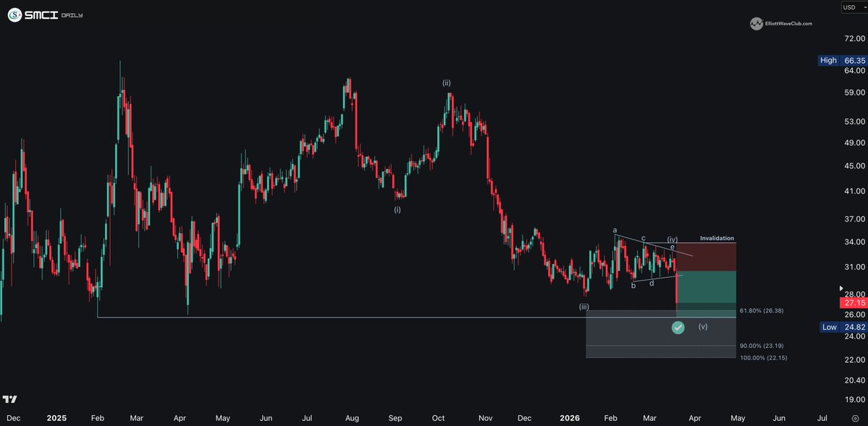868x426 pixels.
Task: Select the 2026 year on the timeline
Action: [569, 418]
